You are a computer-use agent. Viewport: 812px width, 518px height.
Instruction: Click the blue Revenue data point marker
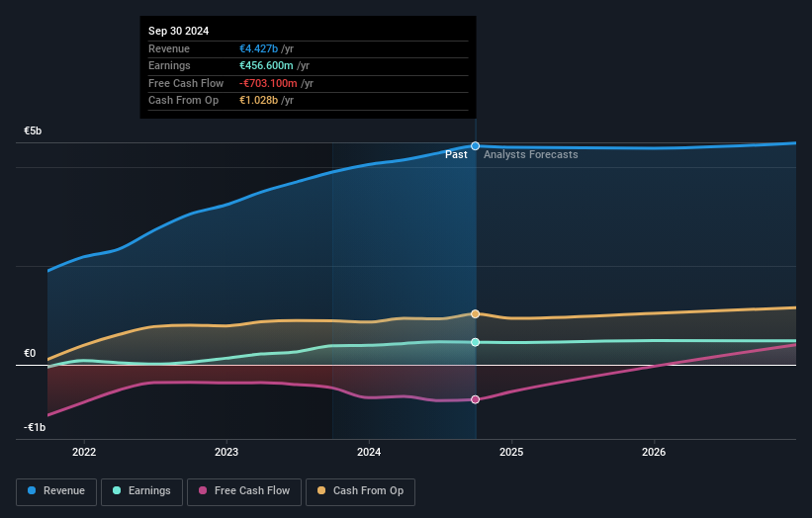click(475, 146)
